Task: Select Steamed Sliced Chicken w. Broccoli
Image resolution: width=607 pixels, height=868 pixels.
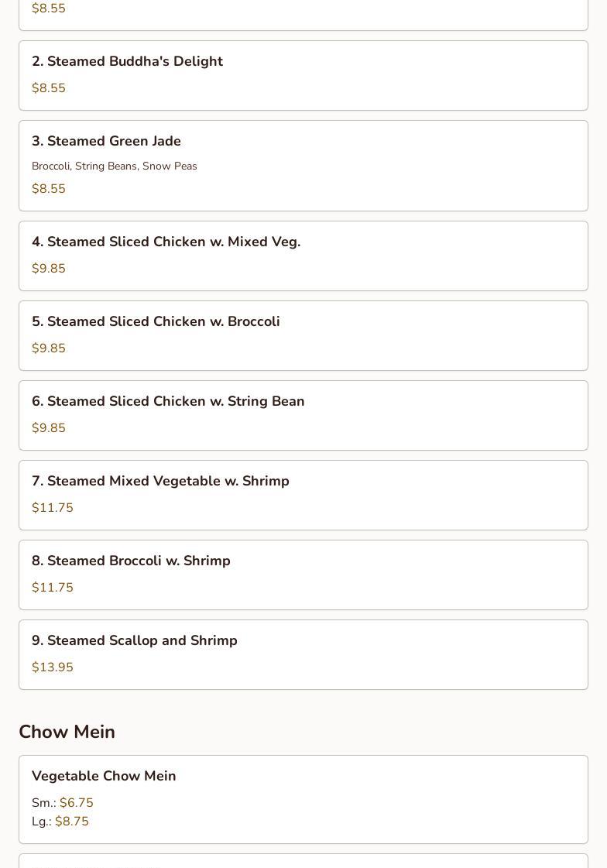Action: pos(156,322)
